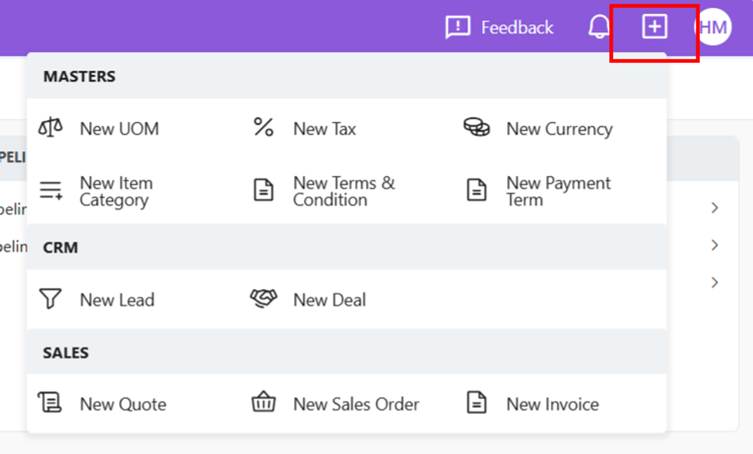The image size is (753, 454).
Task: Click the Feedback speech bubble icon
Action: point(457,27)
